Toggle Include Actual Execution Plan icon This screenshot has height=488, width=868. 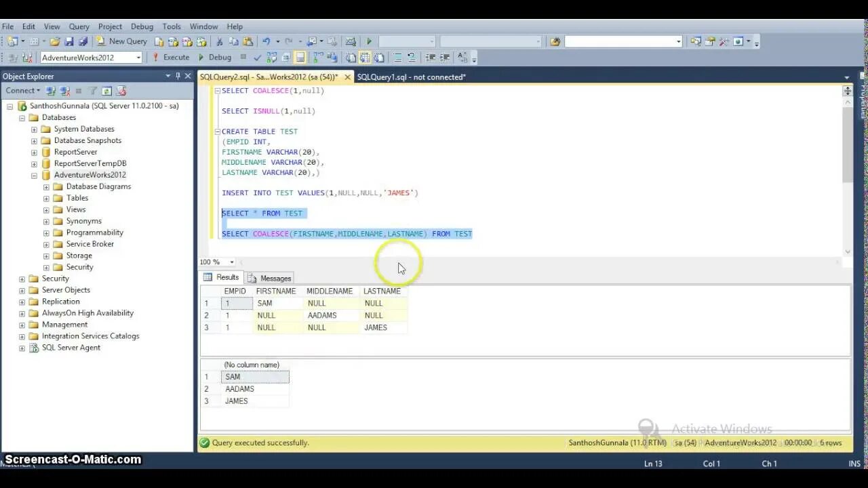pyautogui.click(x=318, y=58)
